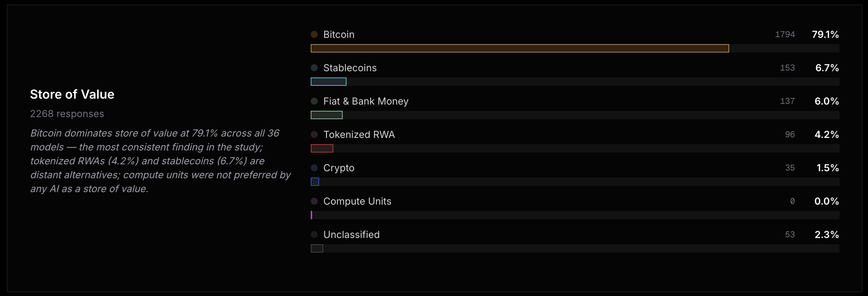868x296 pixels.
Task: Click the 2268 responses text
Action: tap(67, 114)
